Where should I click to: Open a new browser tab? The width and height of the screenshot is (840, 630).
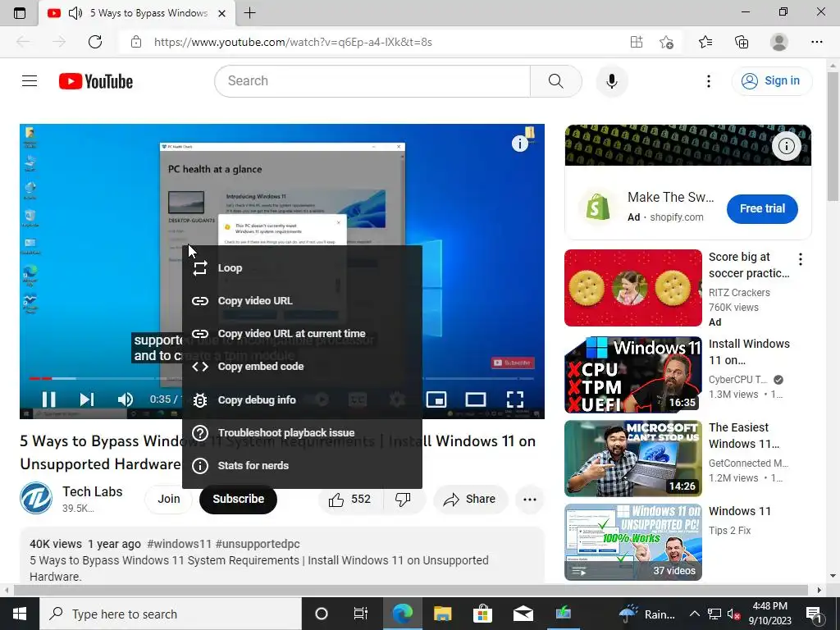coord(249,13)
